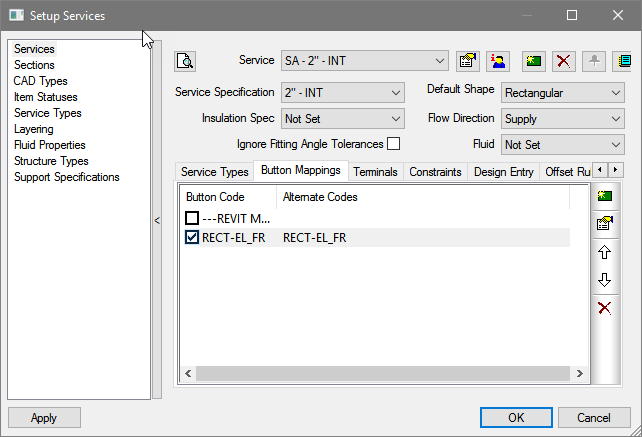Edit button mapping properties icon
The width and height of the screenshot is (642, 437).
[604, 223]
